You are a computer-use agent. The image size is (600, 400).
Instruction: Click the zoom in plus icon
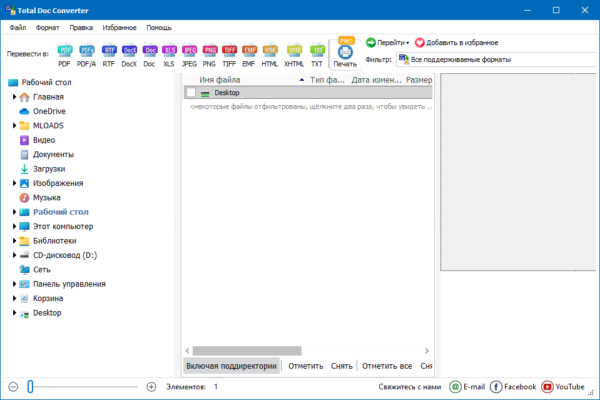point(152,387)
